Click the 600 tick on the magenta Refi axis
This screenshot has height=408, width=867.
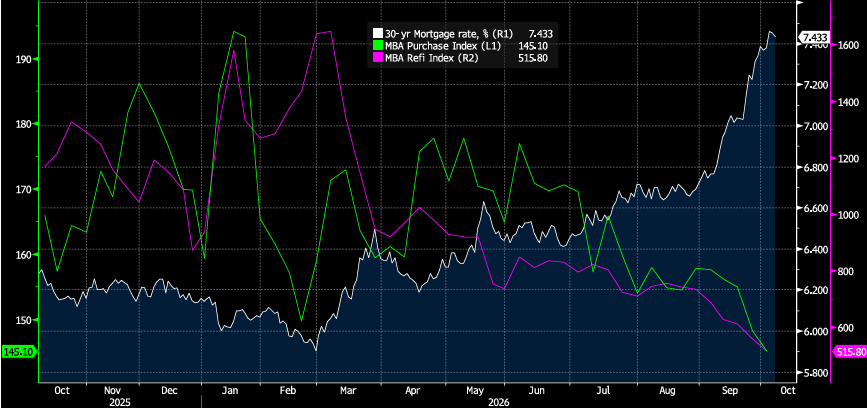(x=847, y=328)
